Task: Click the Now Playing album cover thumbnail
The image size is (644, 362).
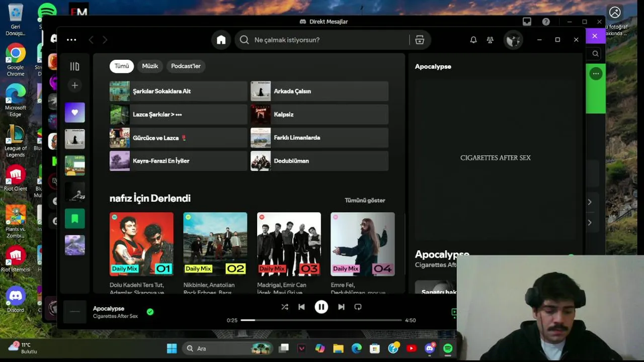Action: pos(74,312)
